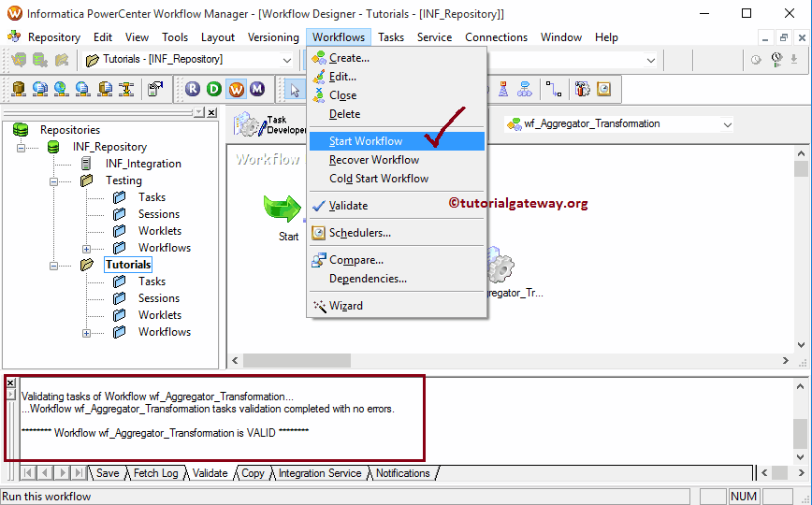
Task: Expand Workflows under Testing folder
Action: pyautogui.click(x=86, y=249)
